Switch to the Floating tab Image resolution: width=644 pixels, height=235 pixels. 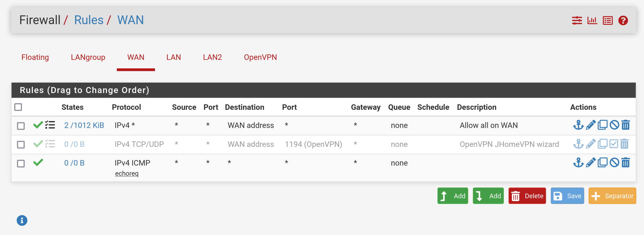coord(35,57)
